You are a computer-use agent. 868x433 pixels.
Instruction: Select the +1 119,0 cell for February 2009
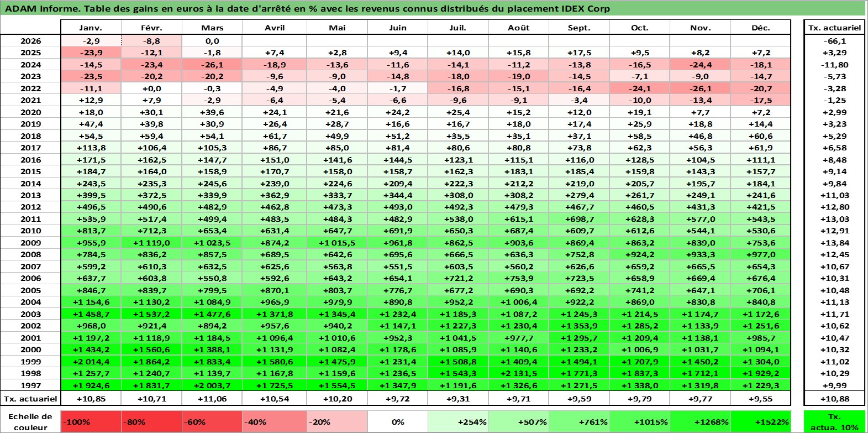coord(151,243)
